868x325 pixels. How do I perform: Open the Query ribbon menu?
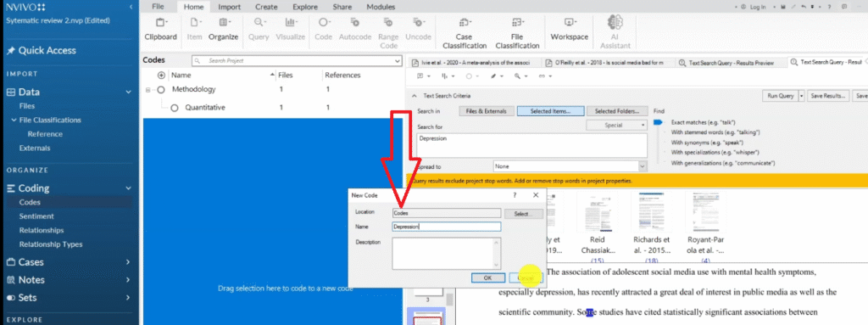tap(259, 30)
